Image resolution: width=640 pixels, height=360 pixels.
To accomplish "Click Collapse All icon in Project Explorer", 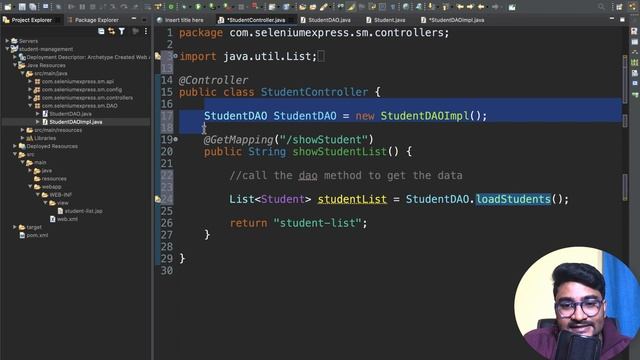I will tap(101, 31).
